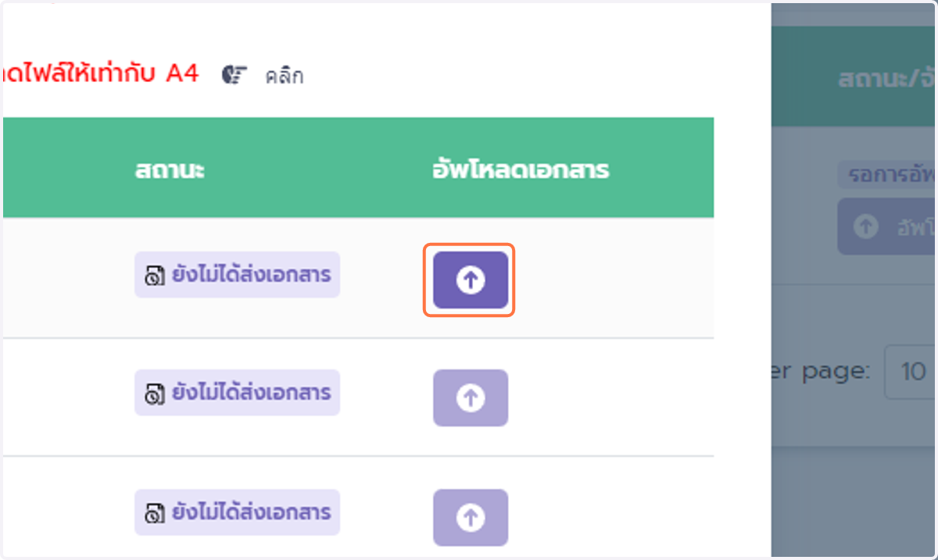Viewport: 938px width, 560px height.
Task: Click the dimmed upload arrow icon behind the dialog
Action: click(865, 226)
